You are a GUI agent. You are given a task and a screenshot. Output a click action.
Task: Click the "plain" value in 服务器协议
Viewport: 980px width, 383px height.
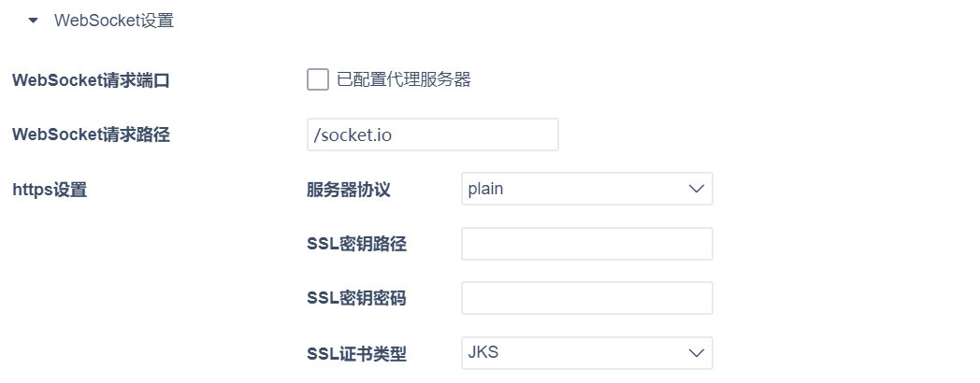(x=485, y=189)
